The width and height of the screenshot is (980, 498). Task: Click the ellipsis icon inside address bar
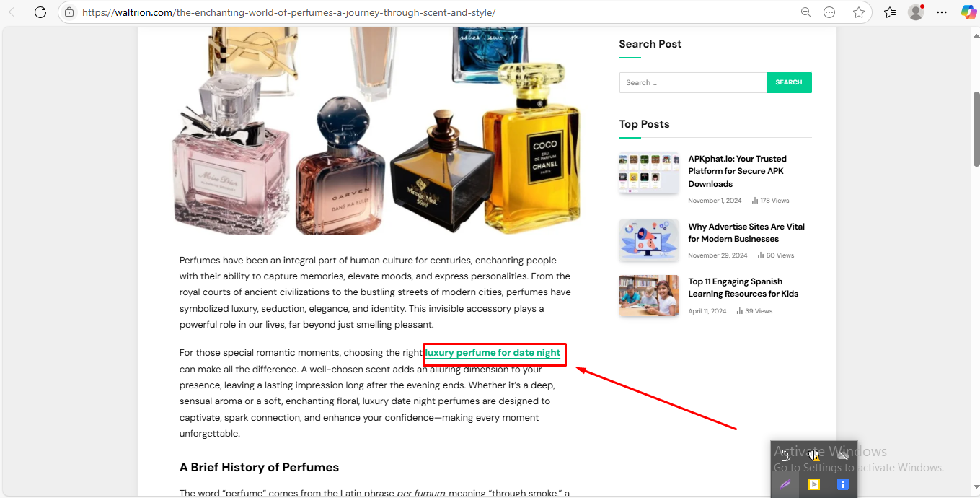tap(829, 12)
